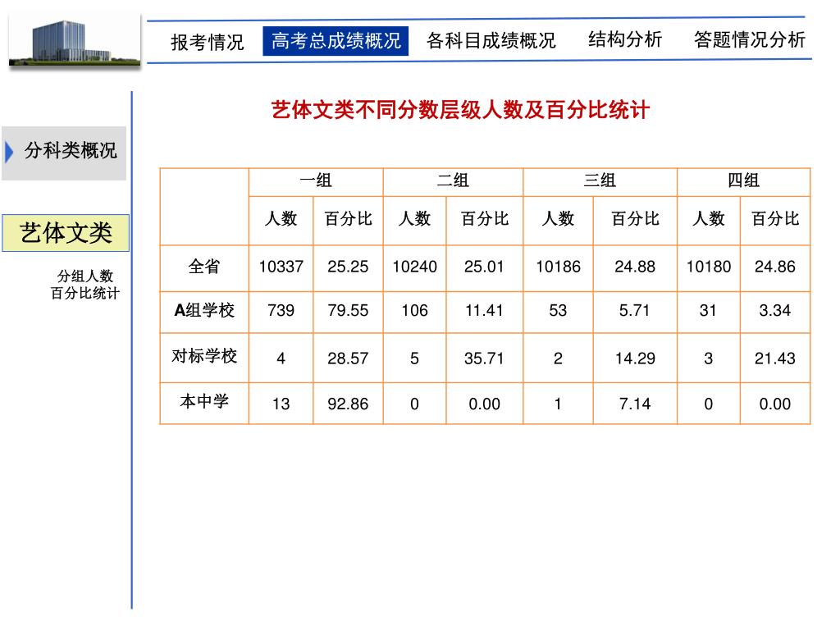Click the 艺体文类 sidebar button
The width and height of the screenshot is (840, 630).
[66, 232]
